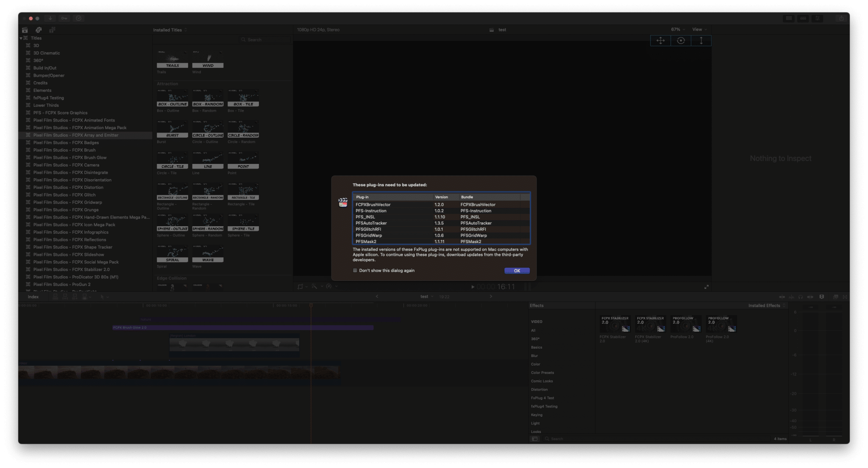Click the 3D Cinematic category icon
The width and height of the screenshot is (868, 468).
28,53
